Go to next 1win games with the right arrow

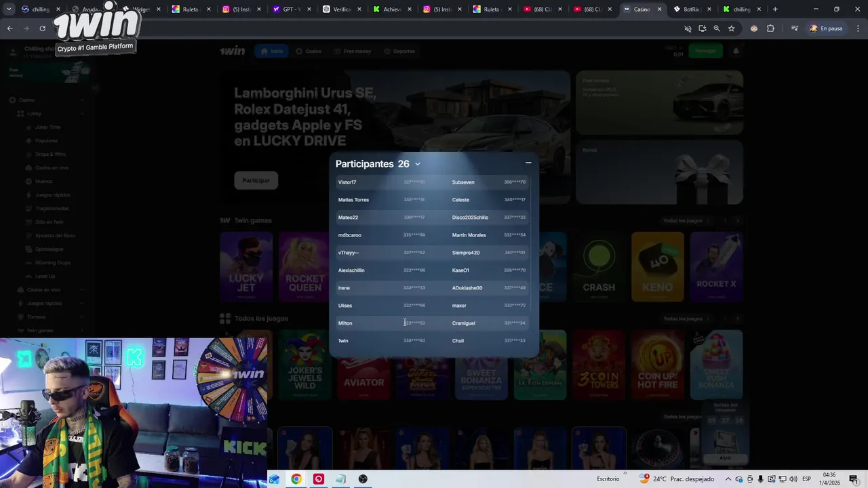click(738, 220)
